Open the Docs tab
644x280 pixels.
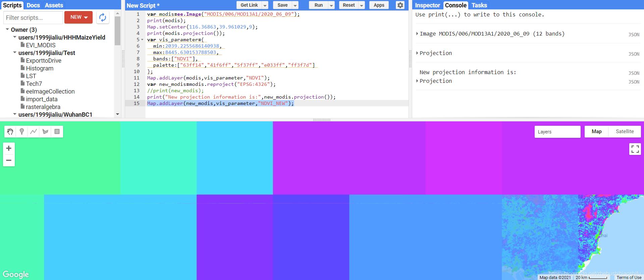[x=33, y=5]
